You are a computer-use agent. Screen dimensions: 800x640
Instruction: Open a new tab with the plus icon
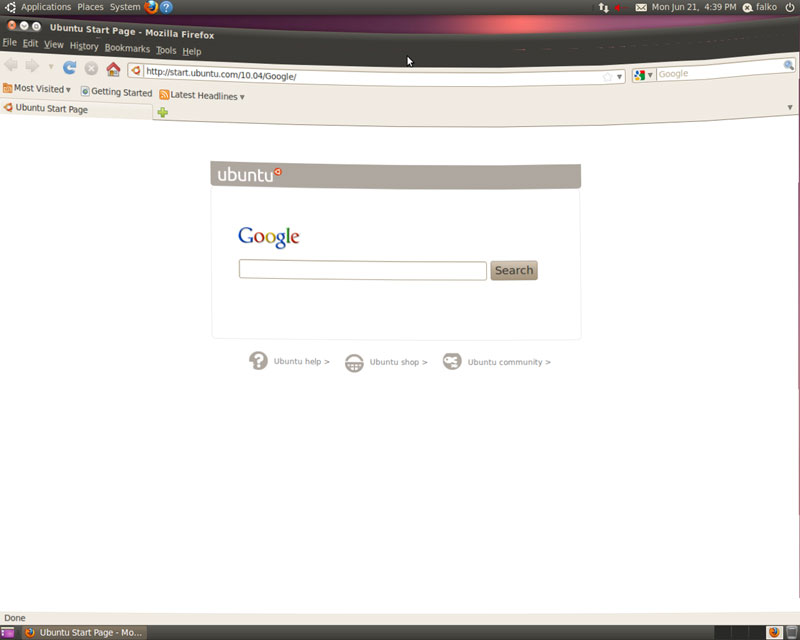pos(163,112)
